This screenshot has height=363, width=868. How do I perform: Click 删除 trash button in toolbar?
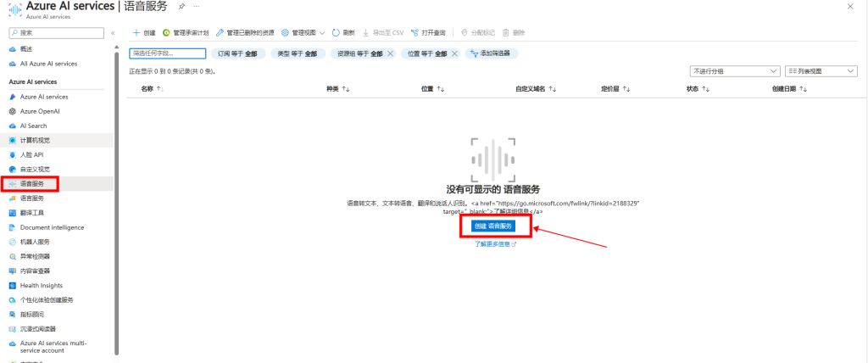(513, 33)
